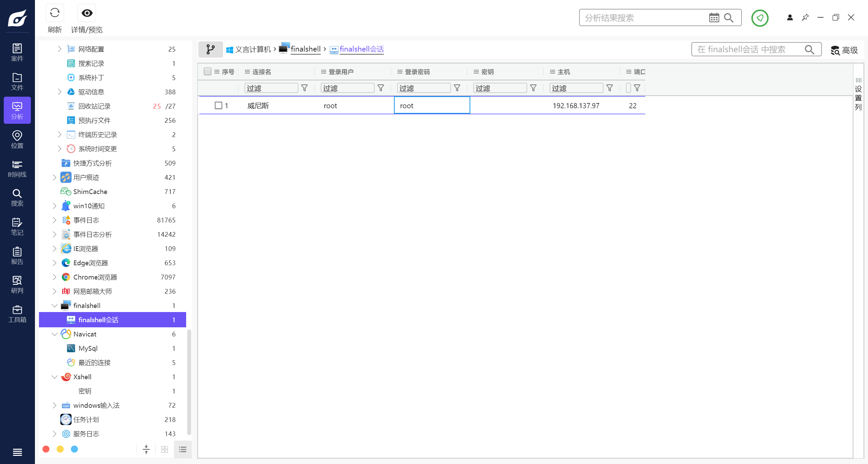Viewport: 868px width, 464px height.
Task: Open the calendar icon in search box
Action: pyautogui.click(x=714, y=18)
